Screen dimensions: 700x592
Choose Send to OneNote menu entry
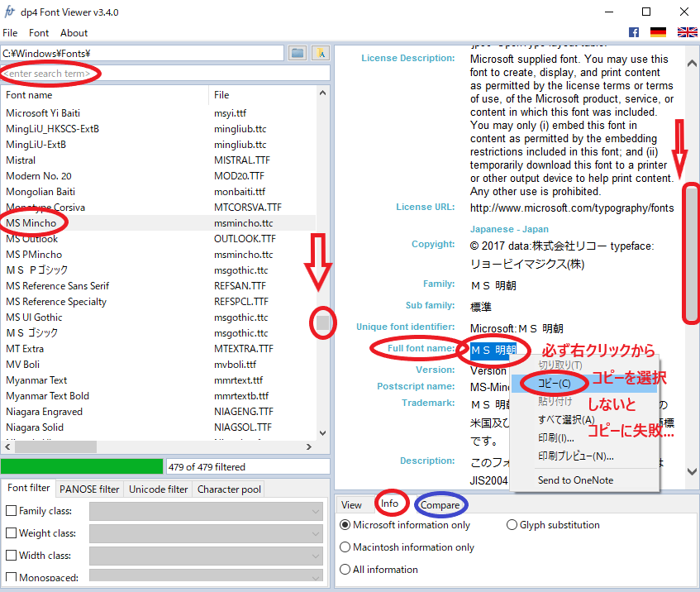pyautogui.click(x=584, y=480)
